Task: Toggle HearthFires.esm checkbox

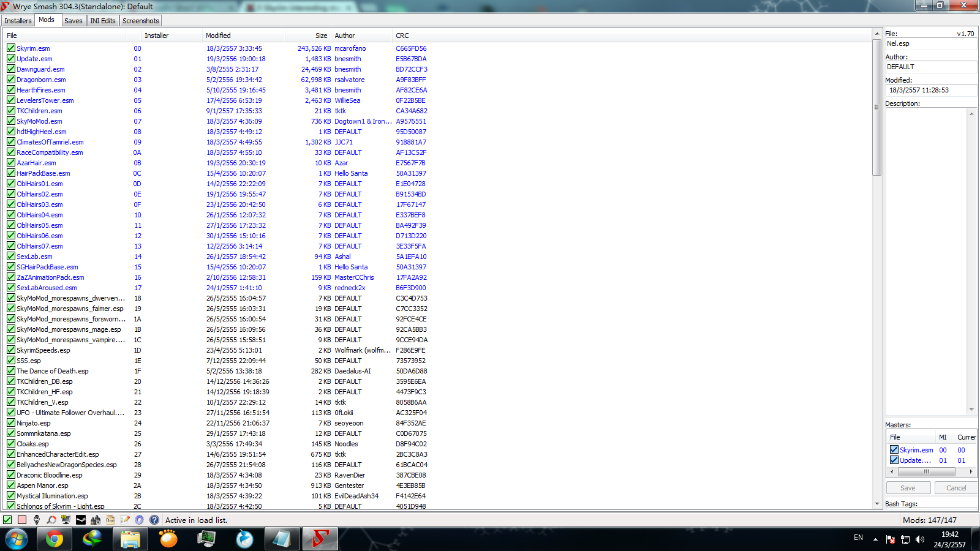Action: (x=11, y=89)
